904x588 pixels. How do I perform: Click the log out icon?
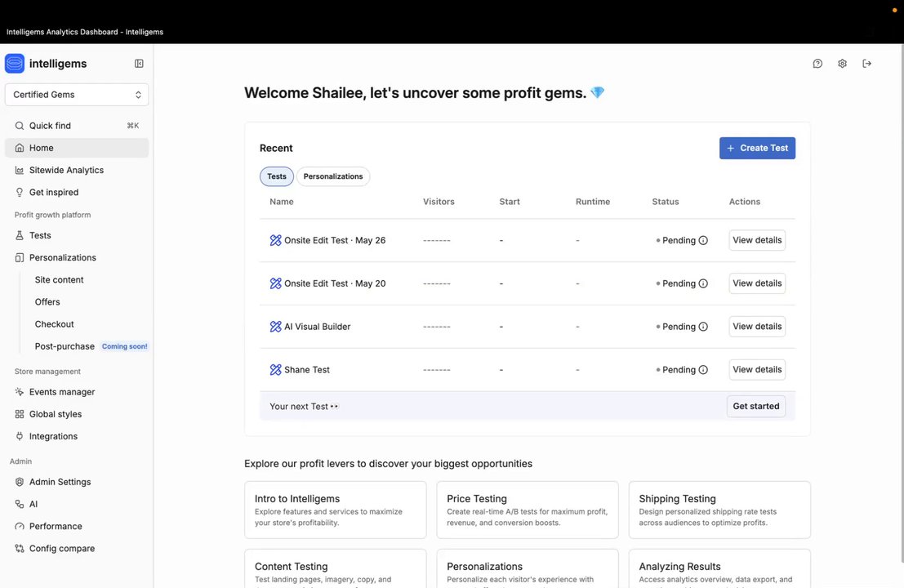tap(866, 64)
